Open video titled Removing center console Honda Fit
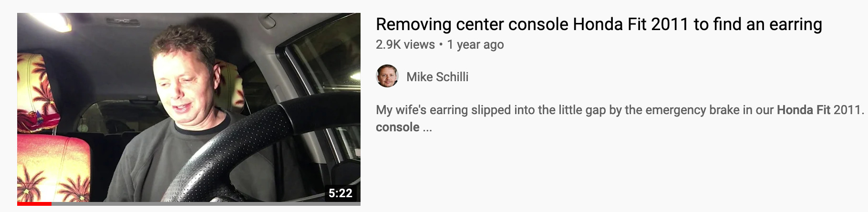This screenshot has width=868, height=212. tap(599, 24)
